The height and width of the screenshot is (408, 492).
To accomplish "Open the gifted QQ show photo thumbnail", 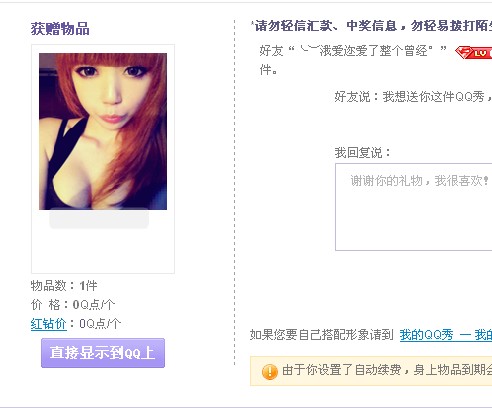I will pos(103,131).
